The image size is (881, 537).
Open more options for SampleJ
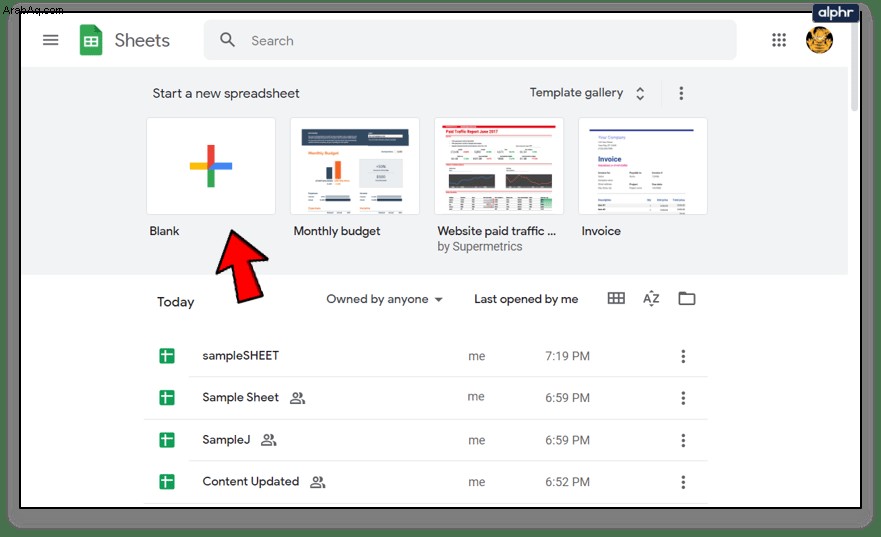pos(683,440)
